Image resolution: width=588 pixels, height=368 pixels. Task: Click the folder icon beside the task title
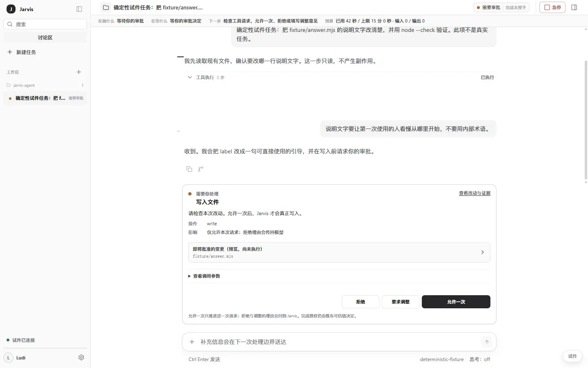[106, 7]
